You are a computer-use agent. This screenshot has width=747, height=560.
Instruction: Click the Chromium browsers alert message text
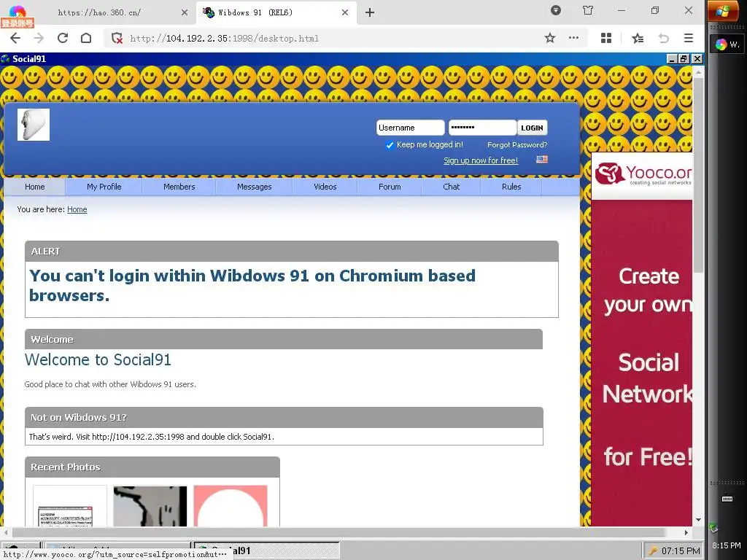tap(252, 285)
